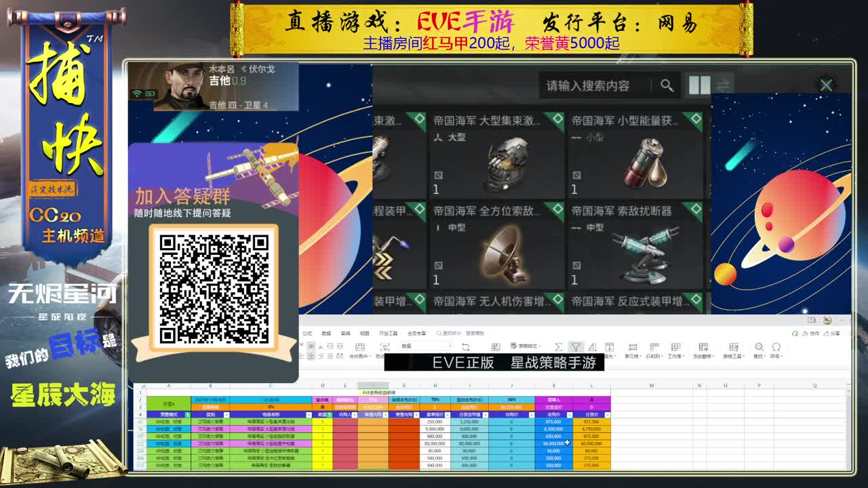Click the Sort icon next to the filter
The image size is (868, 488).
594,346
